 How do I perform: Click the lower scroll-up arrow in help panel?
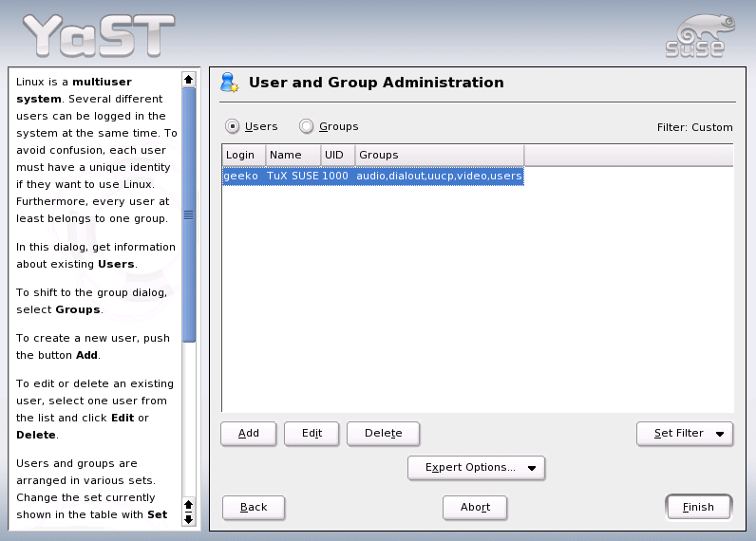[189, 504]
